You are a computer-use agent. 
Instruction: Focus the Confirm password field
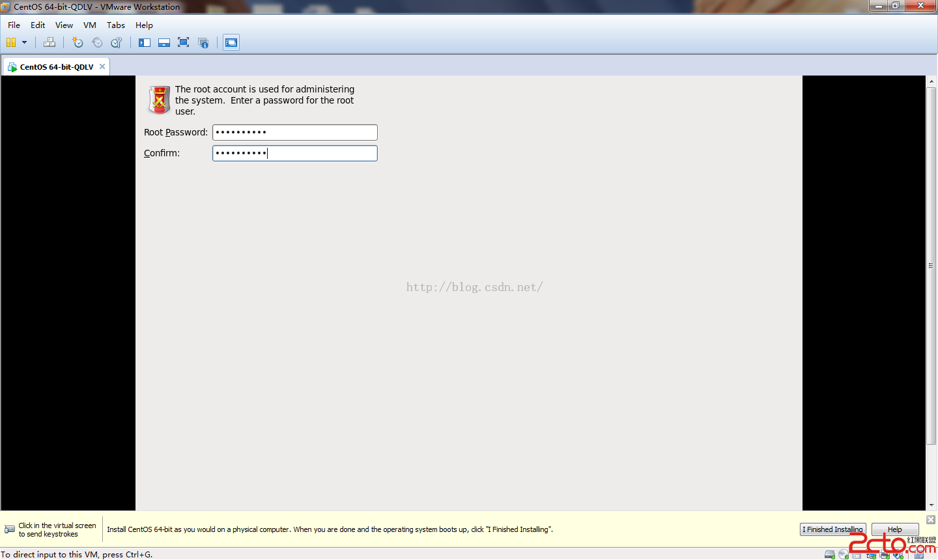pos(295,153)
